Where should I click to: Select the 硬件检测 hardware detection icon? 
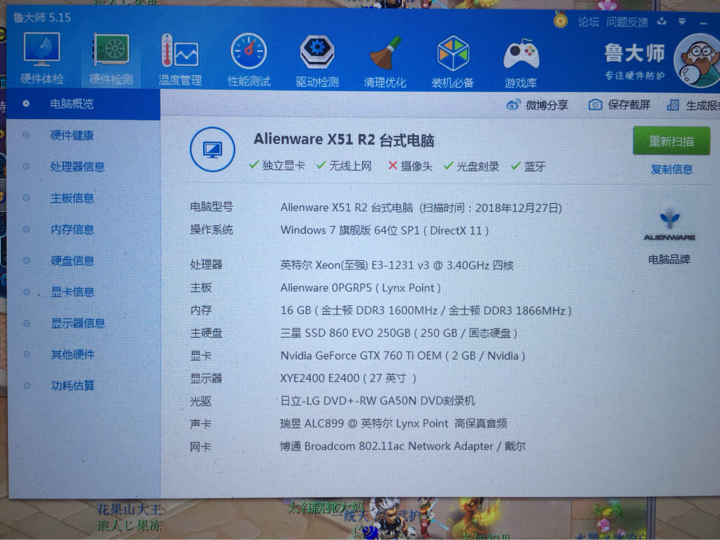[x=110, y=57]
